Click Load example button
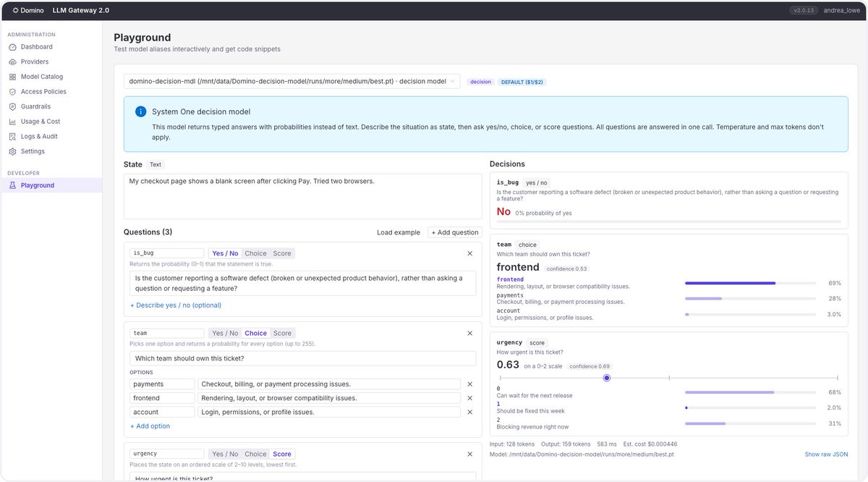The height and width of the screenshot is (482, 868). (399, 232)
